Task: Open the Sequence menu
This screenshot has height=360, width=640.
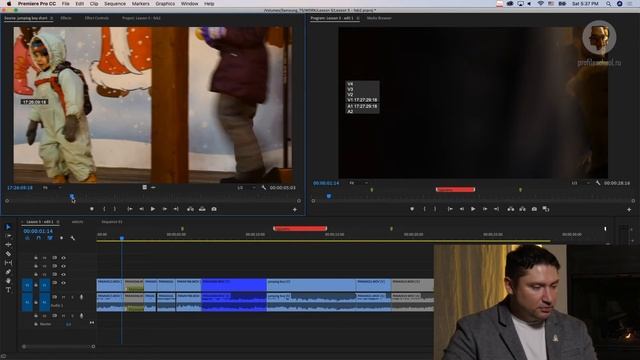Action: tap(115, 4)
